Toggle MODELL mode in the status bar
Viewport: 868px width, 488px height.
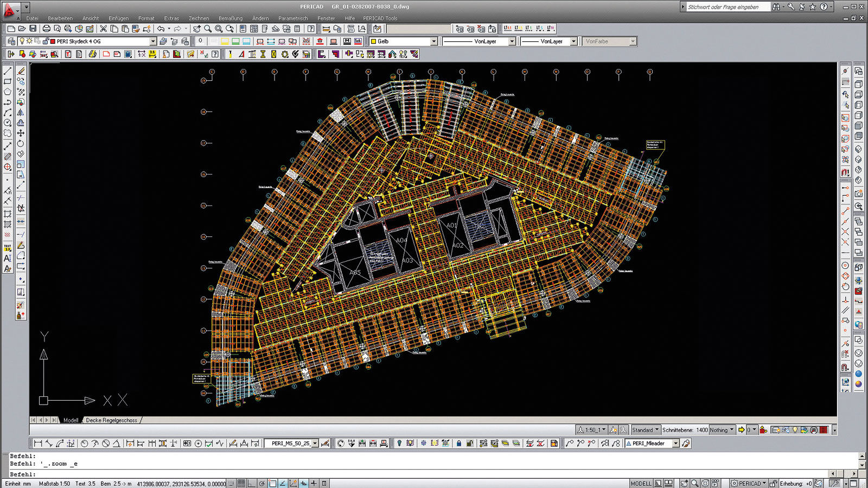pyautogui.click(x=641, y=483)
